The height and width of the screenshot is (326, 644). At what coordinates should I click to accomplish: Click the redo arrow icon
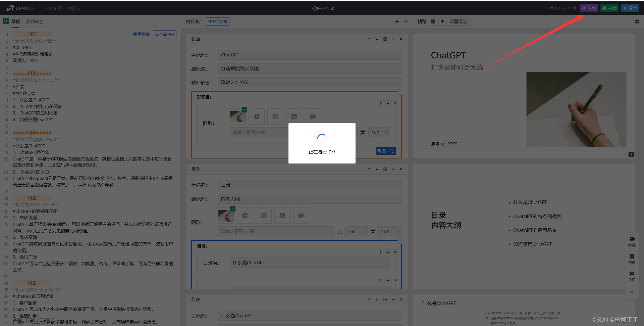406,21
